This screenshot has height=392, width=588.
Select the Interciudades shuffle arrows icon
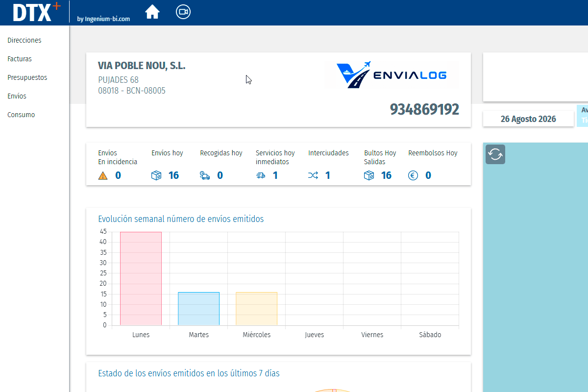click(313, 175)
